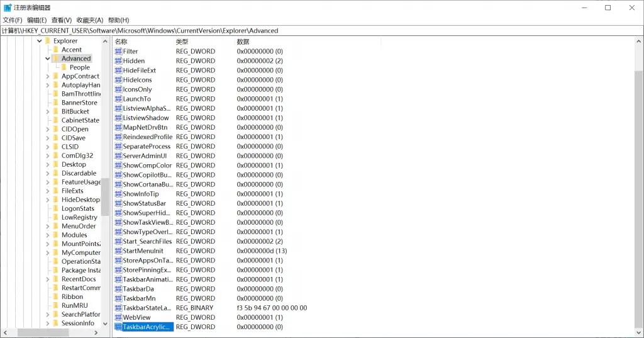Image resolution: width=644 pixels, height=338 pixels.
Task: Click the DWORD icon of the Filter value
Action: [x=118, y=52]
